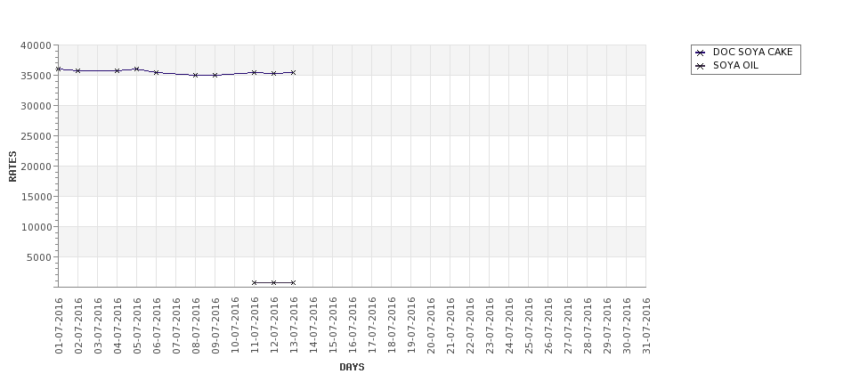Click the 30-07-2016 date label
Viewport: 868px width, 382px height.
[626, 326]
